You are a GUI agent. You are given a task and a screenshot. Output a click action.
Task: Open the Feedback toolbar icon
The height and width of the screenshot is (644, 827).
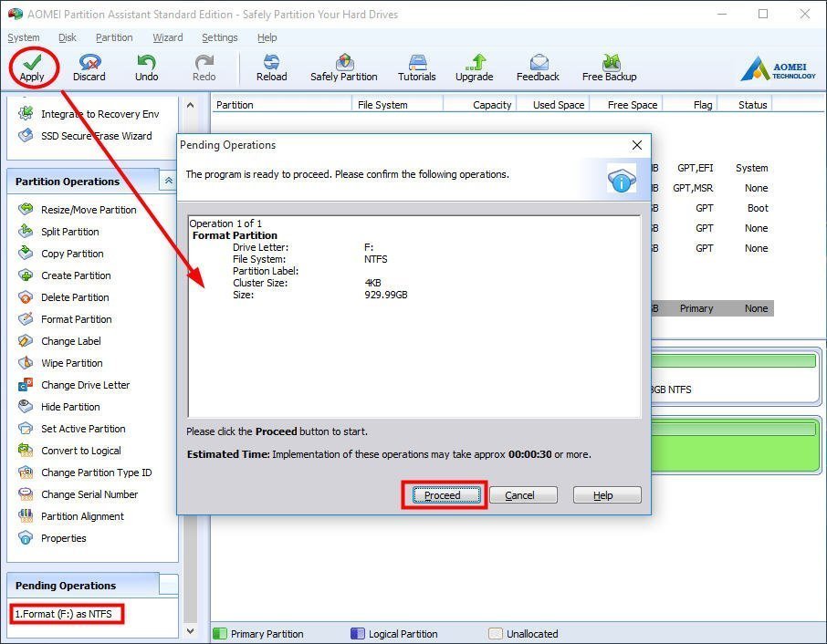(x=538, y=68)
